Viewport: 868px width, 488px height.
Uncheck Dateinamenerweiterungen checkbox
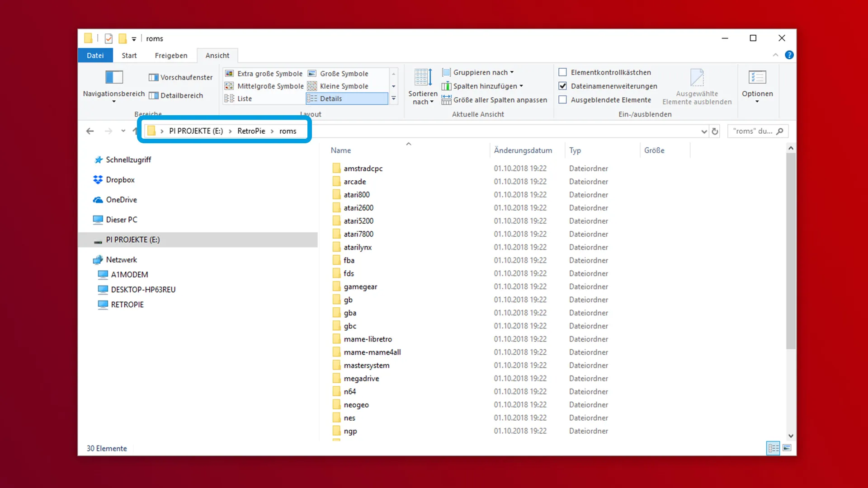[x=563, y=86]
